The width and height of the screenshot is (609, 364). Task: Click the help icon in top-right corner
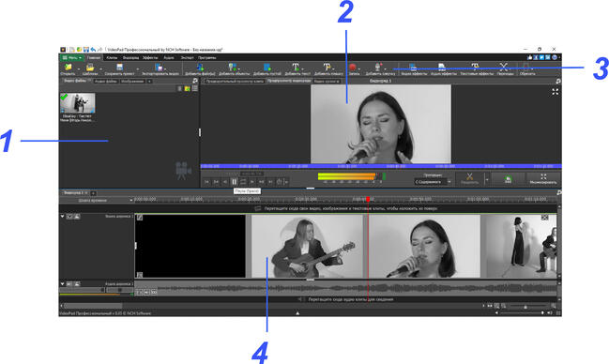555,57
